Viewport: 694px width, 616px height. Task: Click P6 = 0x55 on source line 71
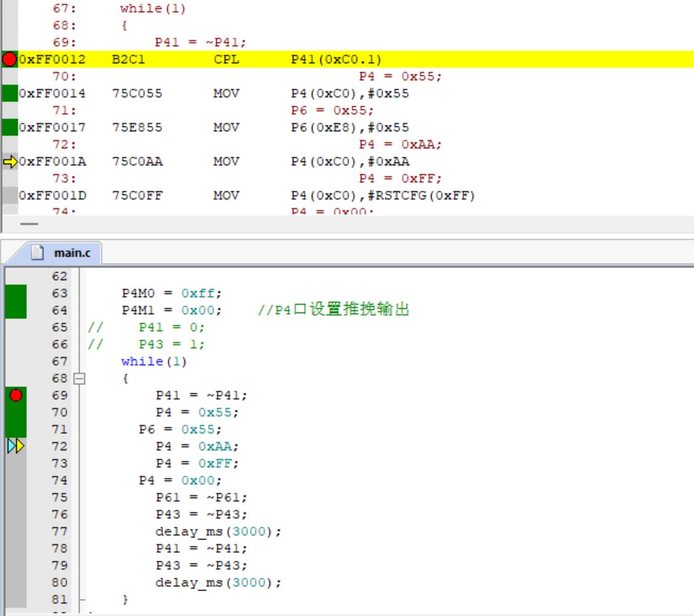coord(180,430)
